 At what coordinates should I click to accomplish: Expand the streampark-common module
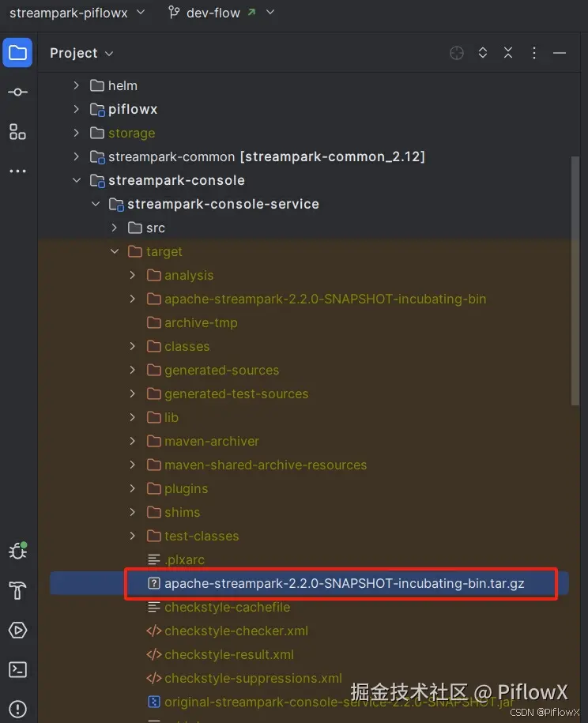click(x=76, y=156)
